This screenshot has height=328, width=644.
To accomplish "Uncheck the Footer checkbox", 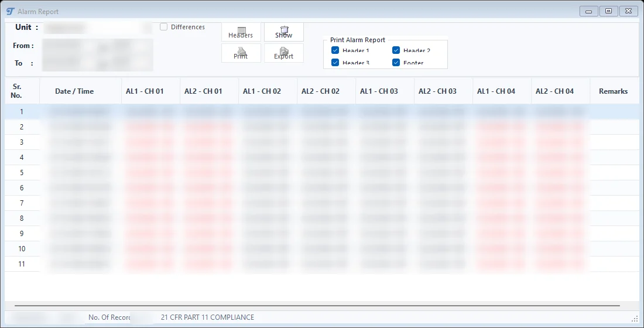I will click(x=396, y=63).
